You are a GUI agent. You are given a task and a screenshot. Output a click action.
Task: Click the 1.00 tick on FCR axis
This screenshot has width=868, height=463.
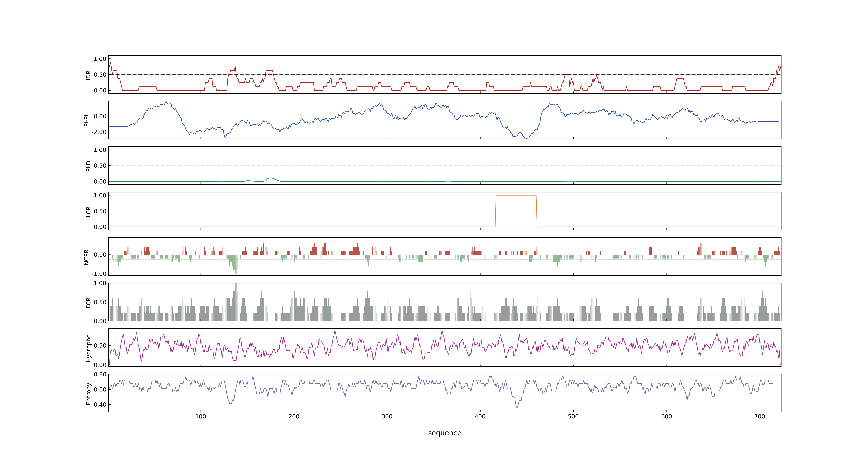(x=100, y=283)
